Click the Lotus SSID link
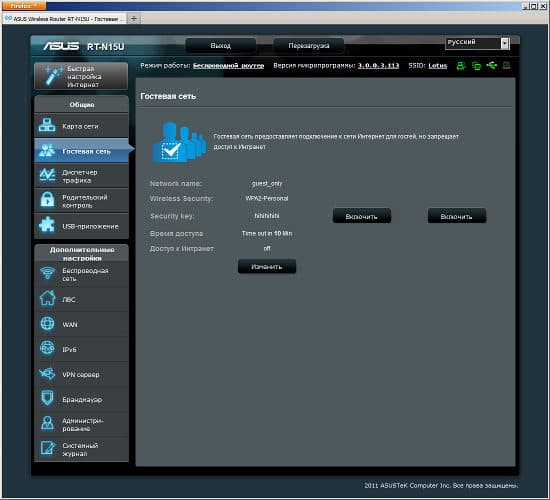 [x=437, y=66]
